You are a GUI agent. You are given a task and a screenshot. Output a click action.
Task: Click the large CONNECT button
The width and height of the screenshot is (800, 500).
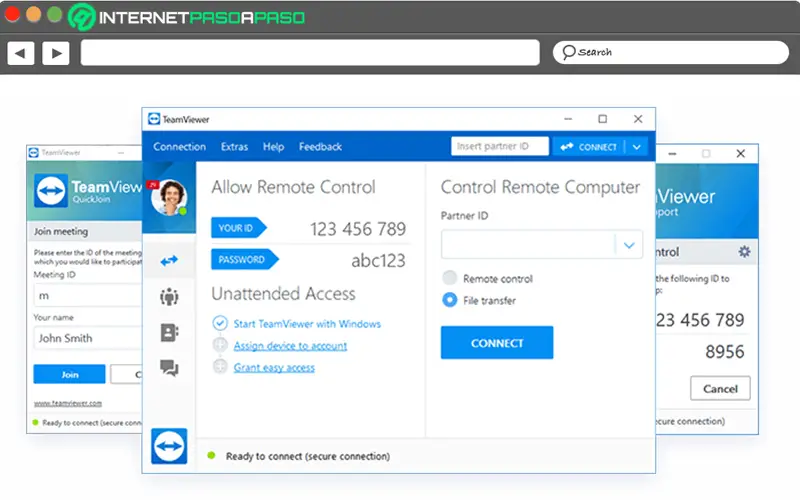pos(497,343)
